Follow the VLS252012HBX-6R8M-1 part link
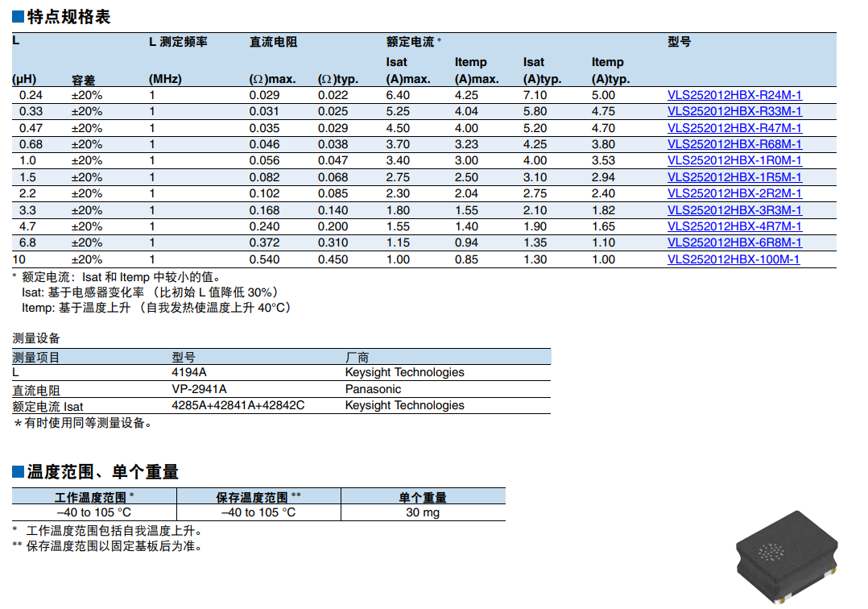868x609 pixels. [x=734, y=242]
